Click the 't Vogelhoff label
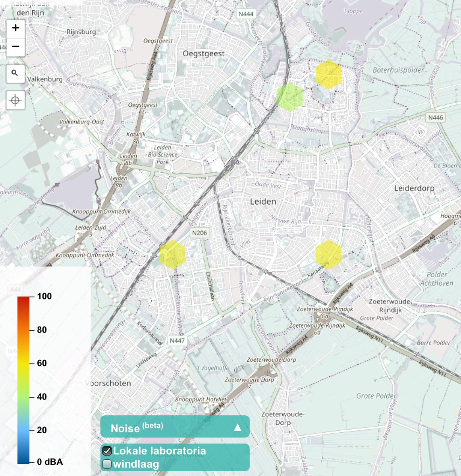The width and height of the screenshot is (461, 476). (x=212, y=368)
